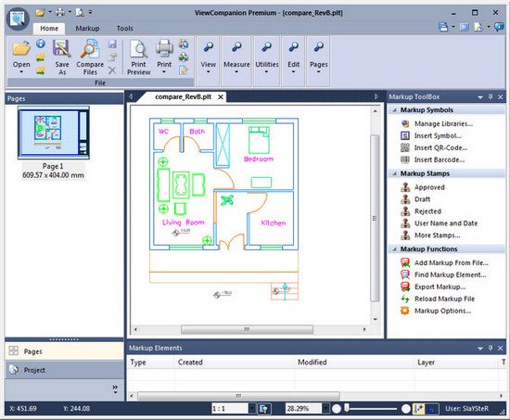Open Markup Options gear icon
Image resolution: width=510 pixels, height=420 pixels.
click(405, 311)
